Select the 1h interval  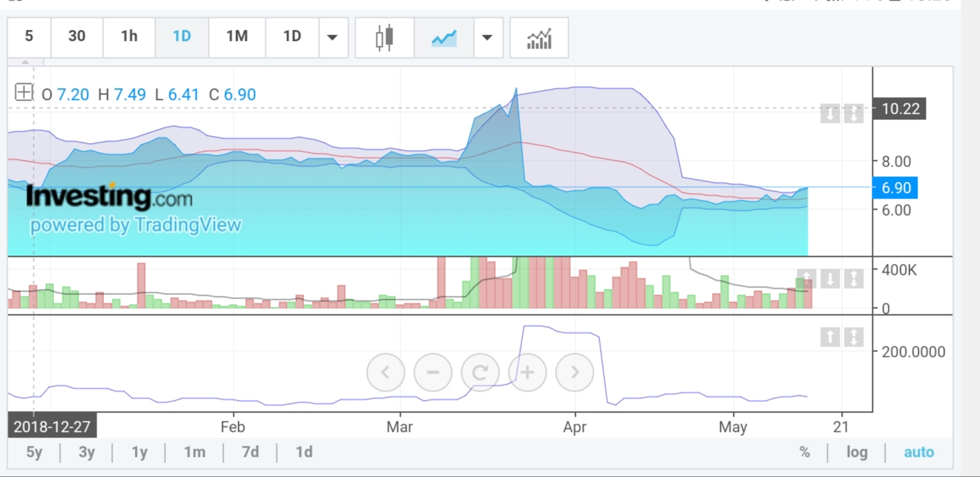pos(129,36)
